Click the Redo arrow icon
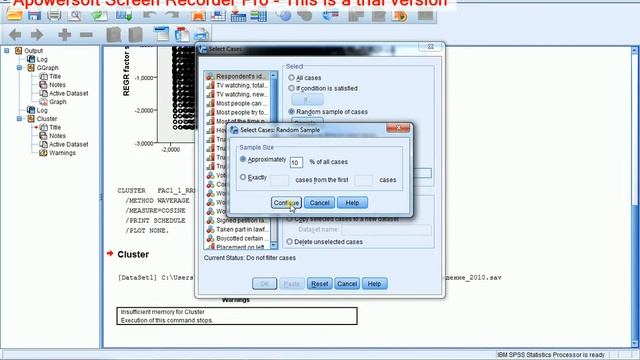This screenshot has width=640, height=360. click(172, 16)
